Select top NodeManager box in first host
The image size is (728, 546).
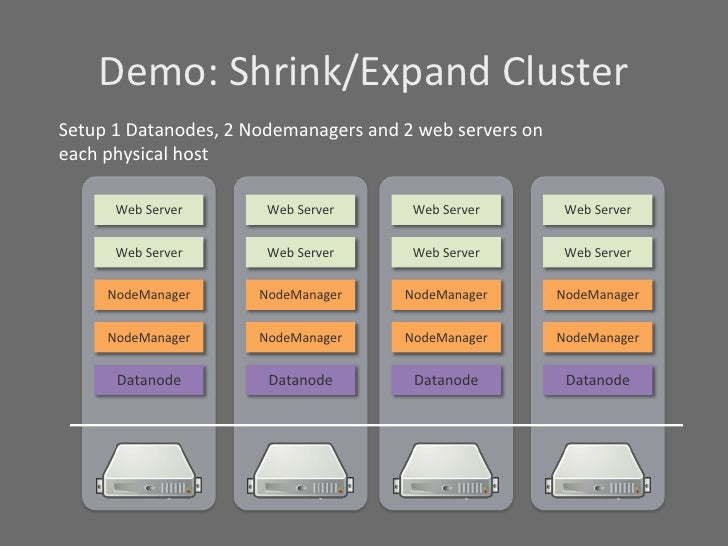pyautogui.click(x=149, y=295)
